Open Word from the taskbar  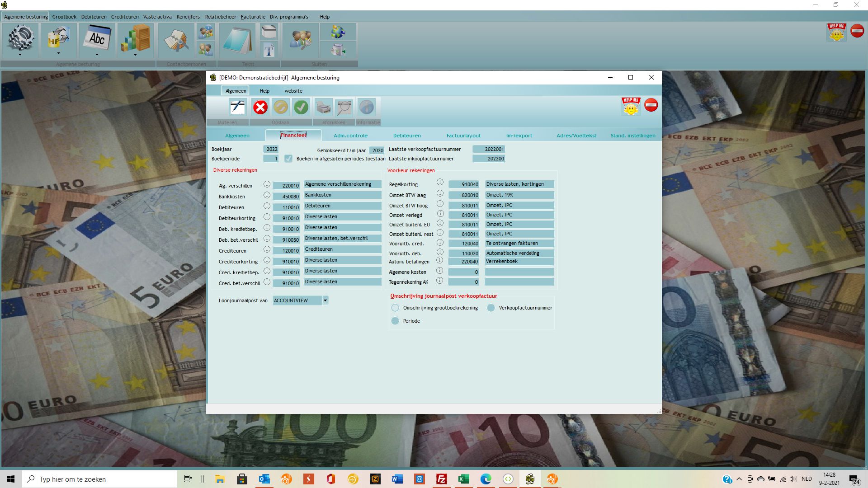coord(397,479)
